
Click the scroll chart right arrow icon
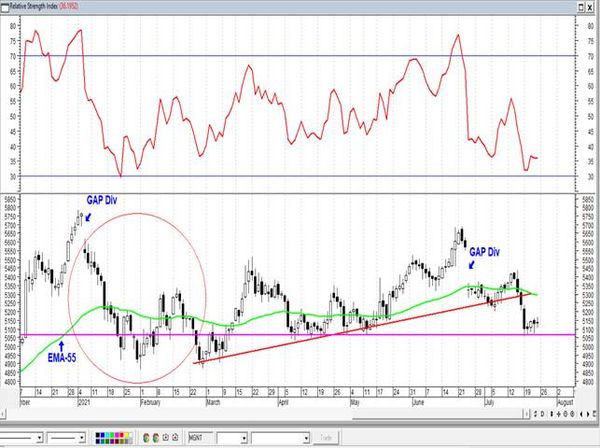(x=588, y=414)
